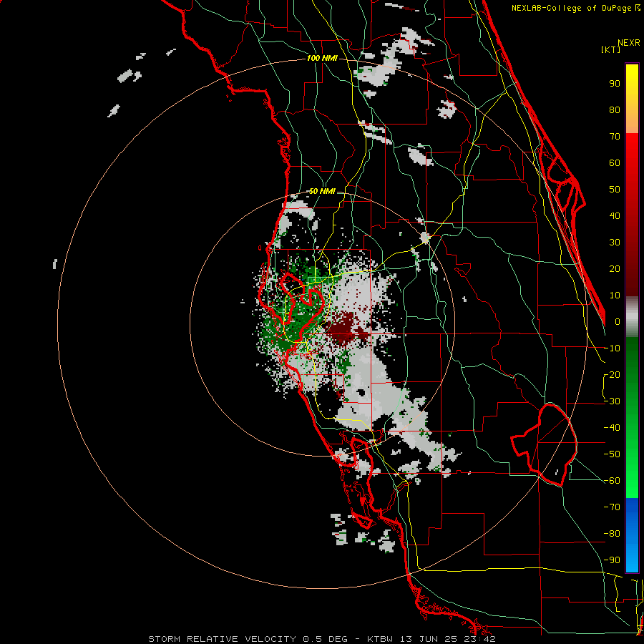
Task: Select the 70 value on velocity scale
Action: tap(615, 137)
